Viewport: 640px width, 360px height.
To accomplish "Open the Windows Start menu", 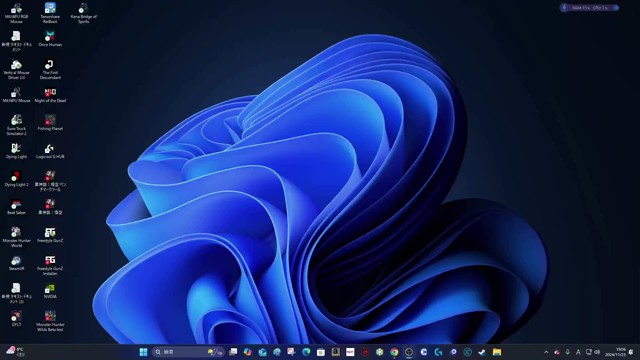I will (143, 352).
